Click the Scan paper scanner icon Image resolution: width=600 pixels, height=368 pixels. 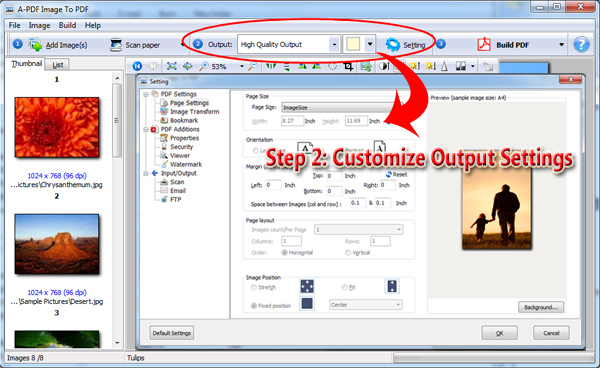(116, 45)
